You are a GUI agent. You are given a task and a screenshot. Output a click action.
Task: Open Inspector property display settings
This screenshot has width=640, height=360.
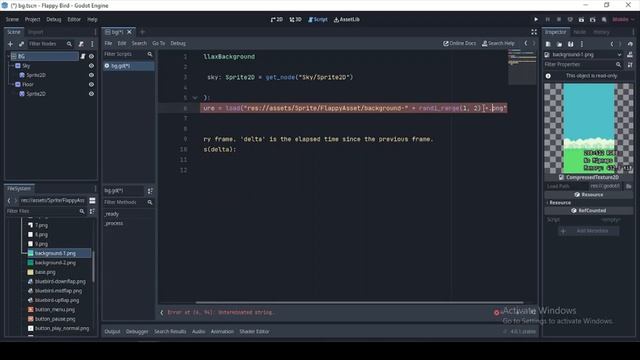[630, 64]
